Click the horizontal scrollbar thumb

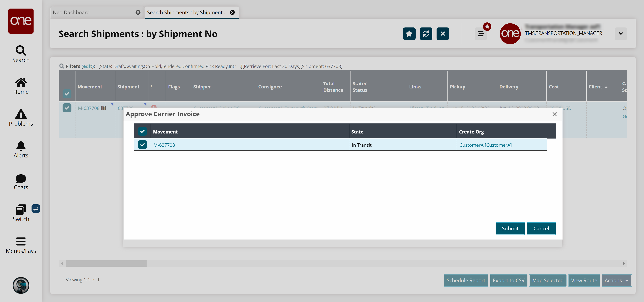[x=106, y=263]
